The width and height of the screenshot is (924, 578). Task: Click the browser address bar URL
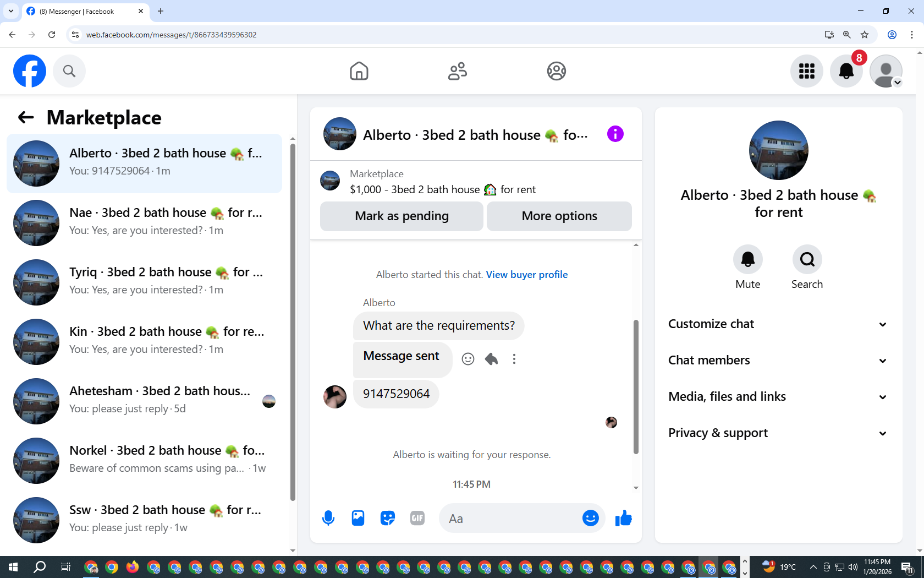coord(171,35)
